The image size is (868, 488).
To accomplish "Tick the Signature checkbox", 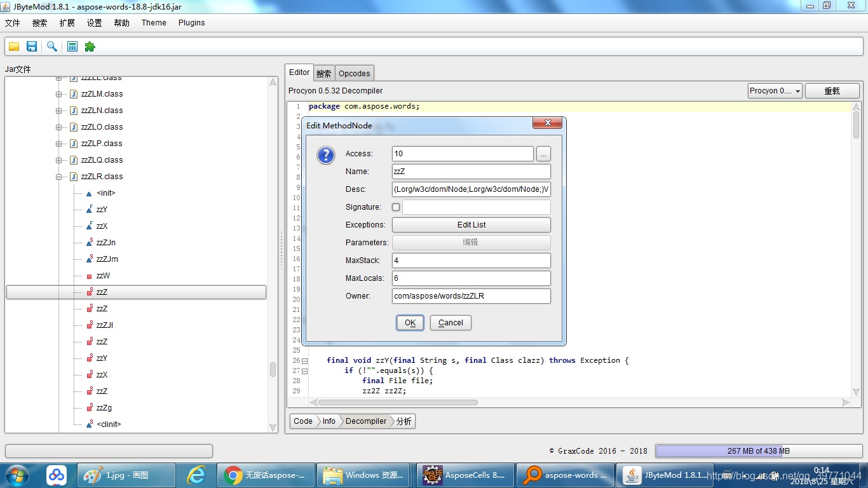I will point(396,207).
